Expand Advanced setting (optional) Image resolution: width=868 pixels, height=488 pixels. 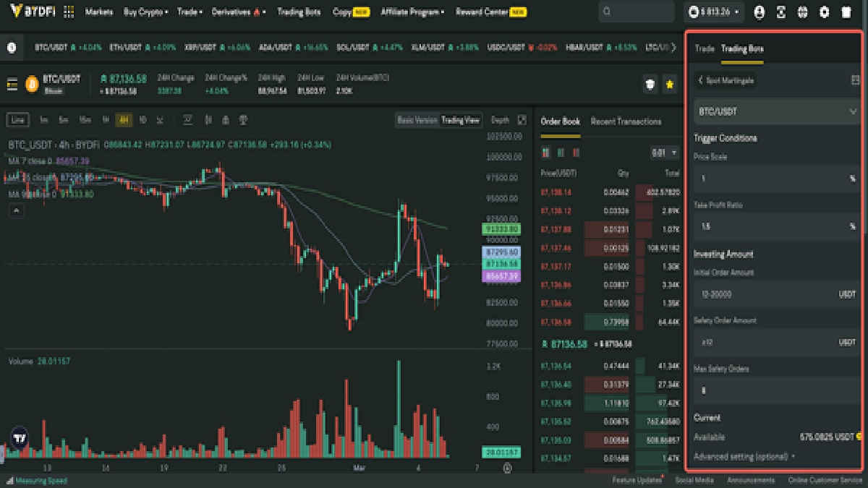pos(744,456)
